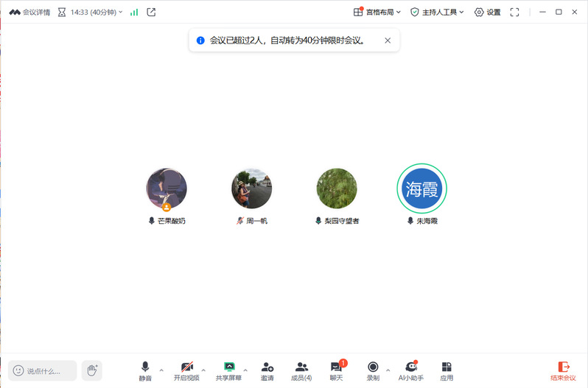Expand the arrow next to 共享屏幕
Viewport: 588px width, 388px height.
coord(245,370)
